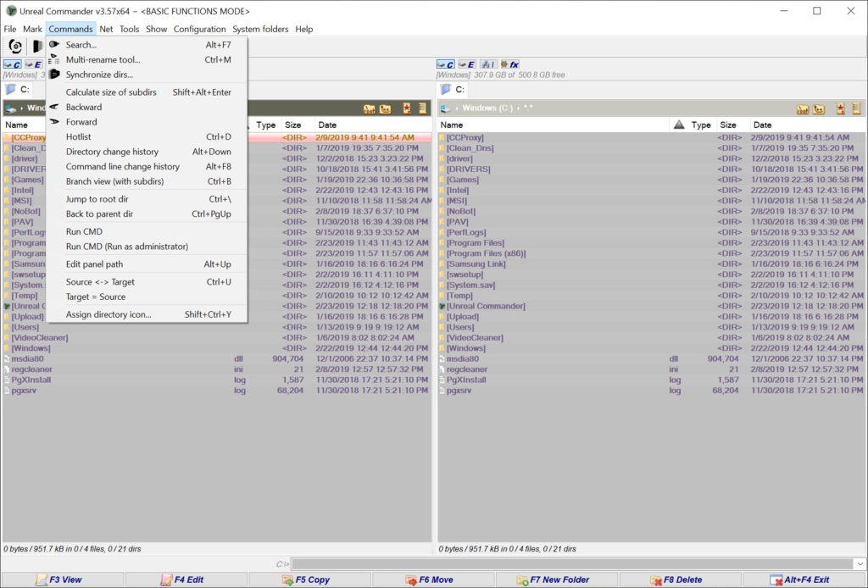The height and width of the screenshot is (588, 868).
Task: Click the F3 View button
Action: tap(62, 580)
